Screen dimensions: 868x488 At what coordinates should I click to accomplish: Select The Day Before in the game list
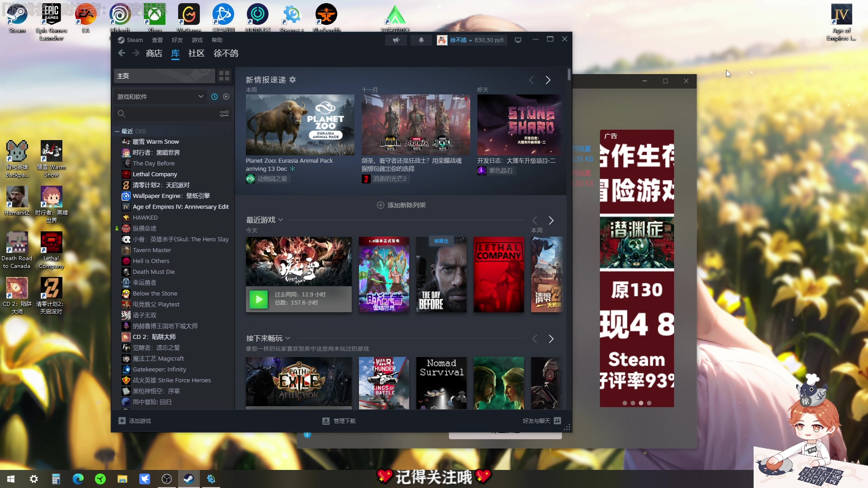coord(153,163)
